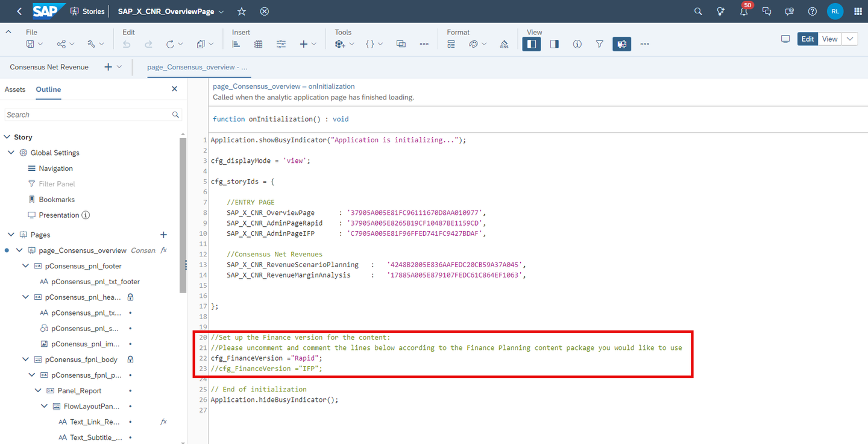Add a new page with the Pages plus

163,235
